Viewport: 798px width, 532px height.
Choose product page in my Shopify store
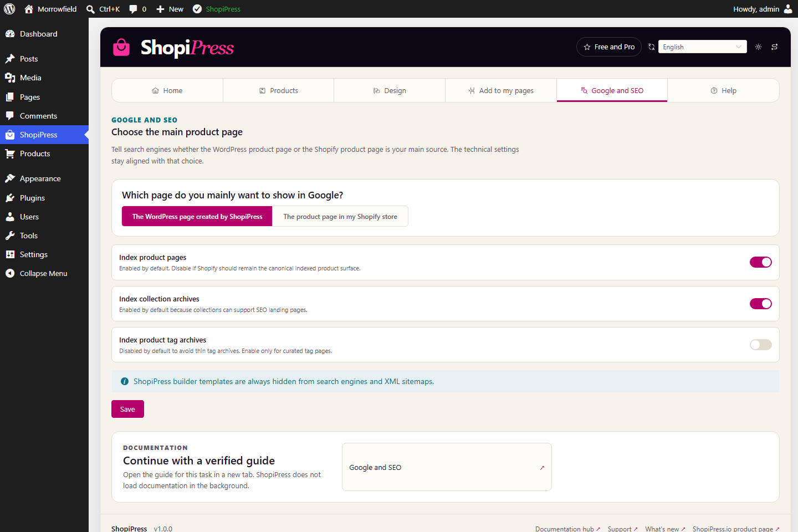[340, 216]
